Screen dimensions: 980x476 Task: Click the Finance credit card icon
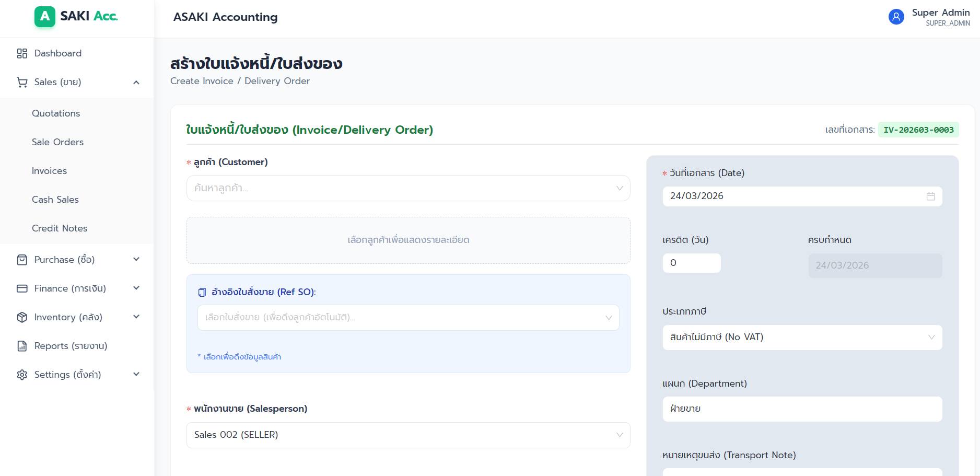pos(22,288)
